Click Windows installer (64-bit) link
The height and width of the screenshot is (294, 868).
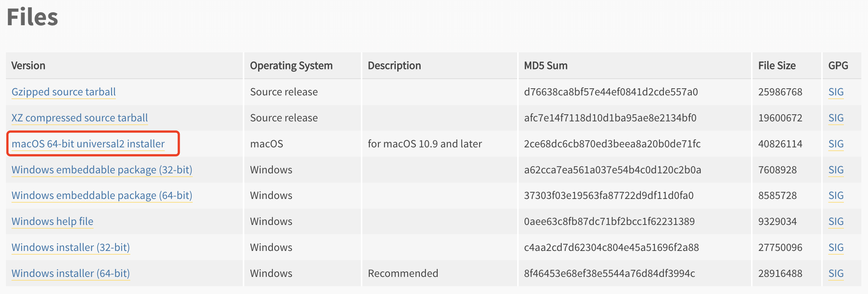(x=71, y=273)
